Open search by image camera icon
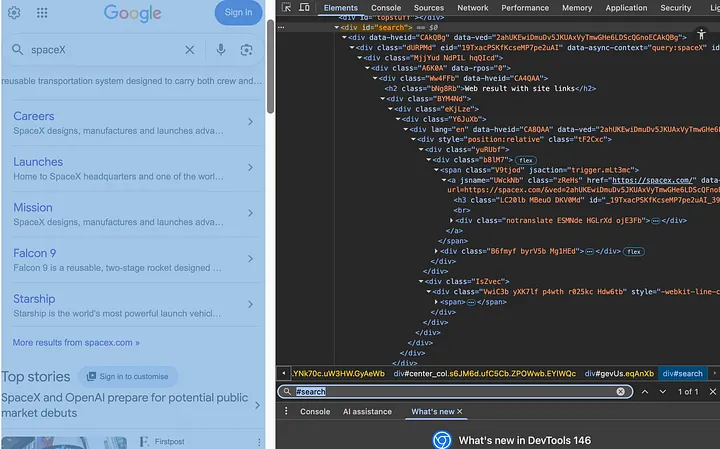The image size is (720, 449). (246, 50)
